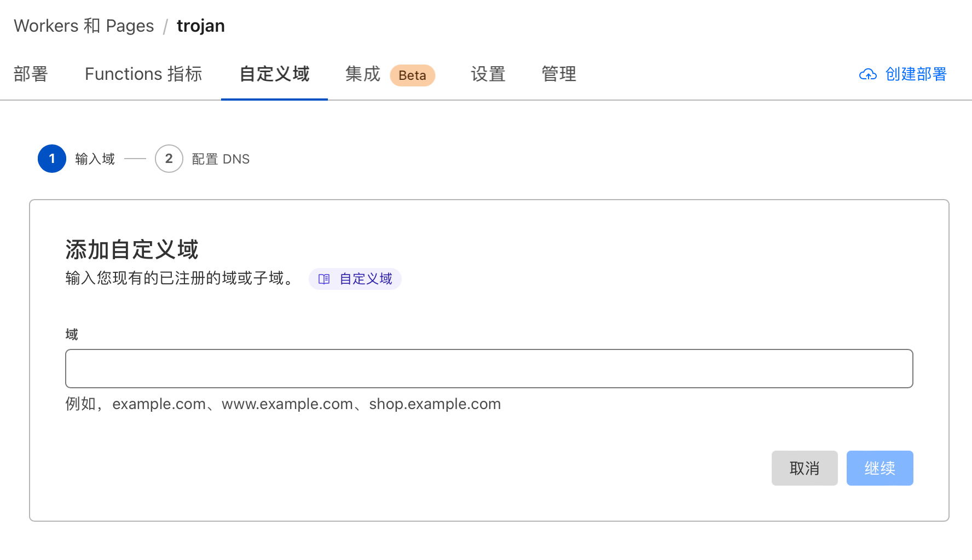
Task: Switch to Functions 指标 tab
Action: 143,74
